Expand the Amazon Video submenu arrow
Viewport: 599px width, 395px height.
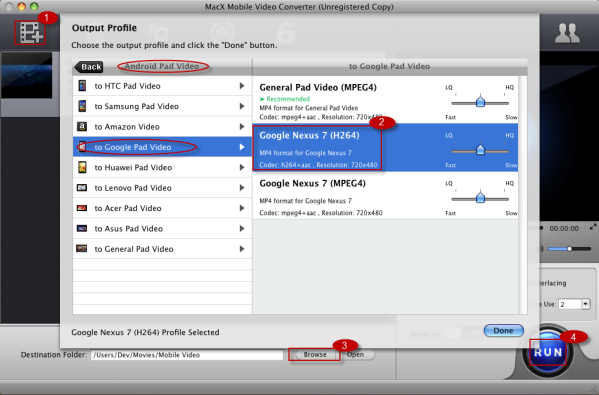[242, 126]
